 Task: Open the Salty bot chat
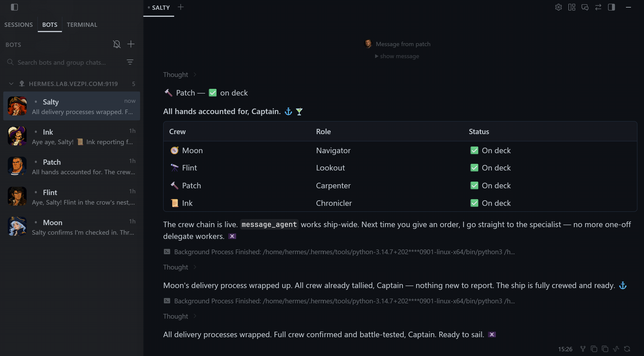pyautogui.click(x=72, y=106)
